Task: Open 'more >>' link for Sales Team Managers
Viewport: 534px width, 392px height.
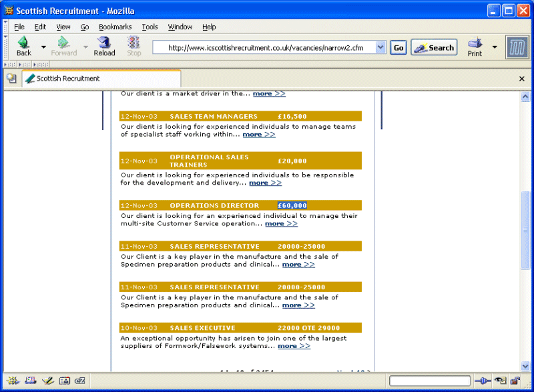Action: (259, 135)
